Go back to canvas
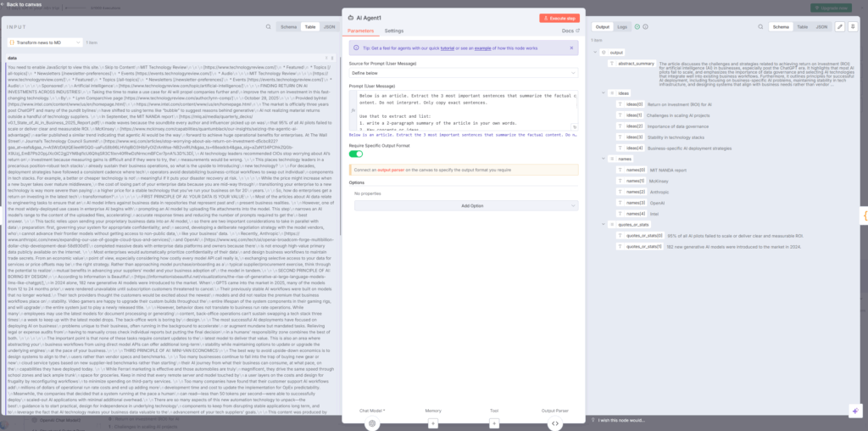 (x=25, y=4)
